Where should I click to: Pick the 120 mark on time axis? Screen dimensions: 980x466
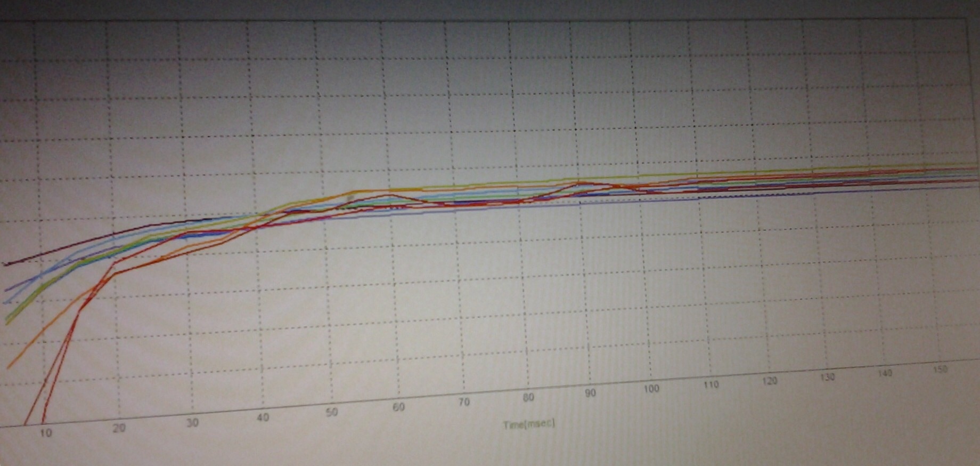[x=770, y=381]
